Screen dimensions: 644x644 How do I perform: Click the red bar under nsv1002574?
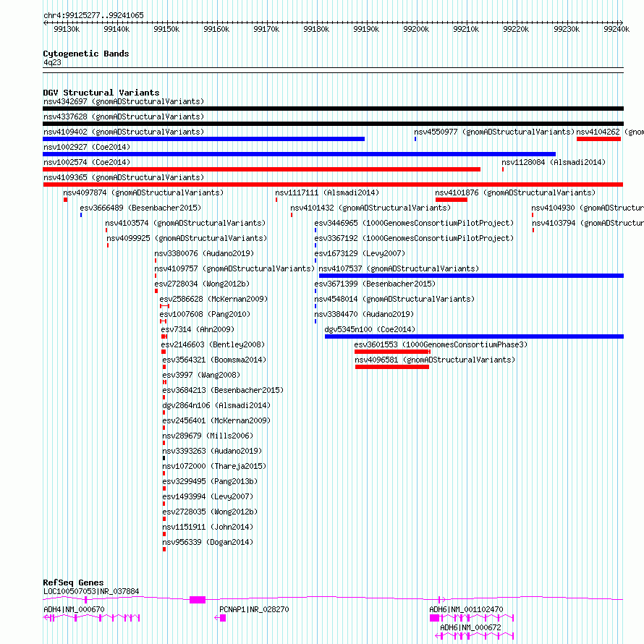click(x=262, y=169)
